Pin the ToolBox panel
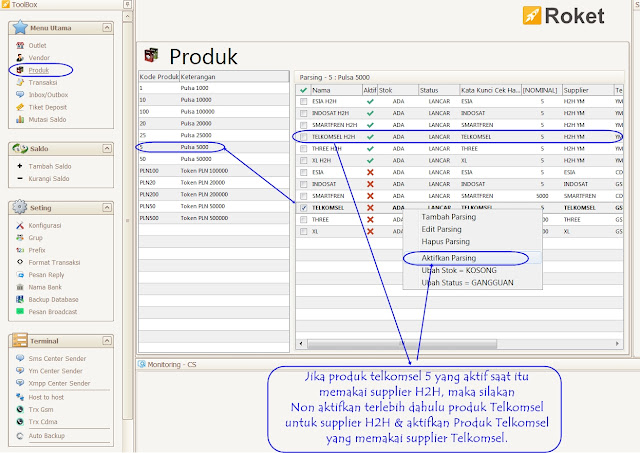The width and height of the screenshot is (640, 453). pyautogui.click(x=127, y=4)
